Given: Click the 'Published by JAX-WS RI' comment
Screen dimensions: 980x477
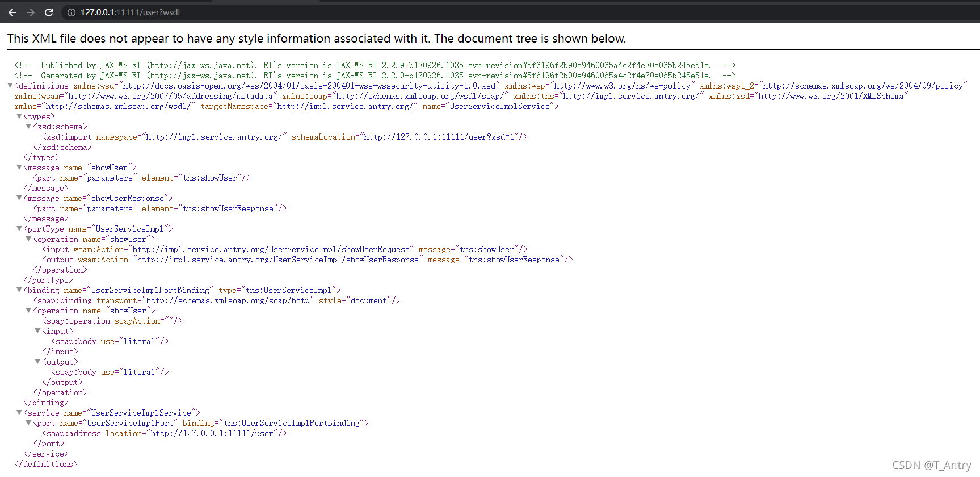Looking at the screenshot, I should (375, 65).
